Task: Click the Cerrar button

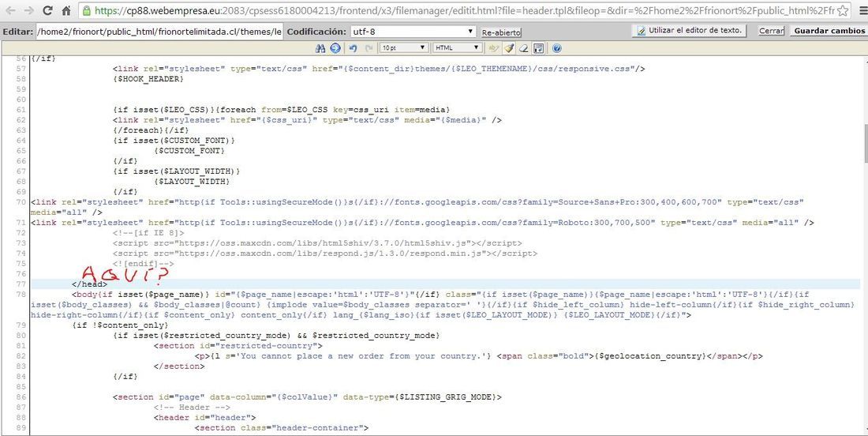Action: (771, 31)
